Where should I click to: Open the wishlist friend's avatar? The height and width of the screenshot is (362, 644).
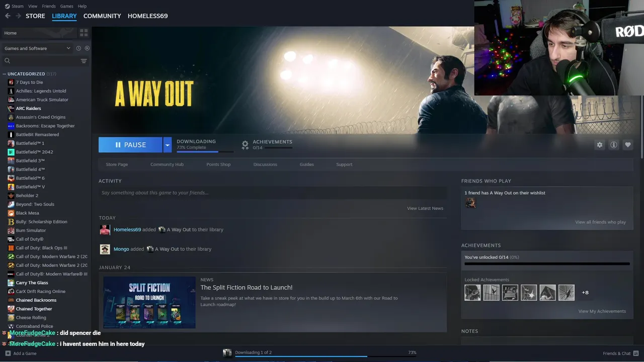[x=470, y=203]
